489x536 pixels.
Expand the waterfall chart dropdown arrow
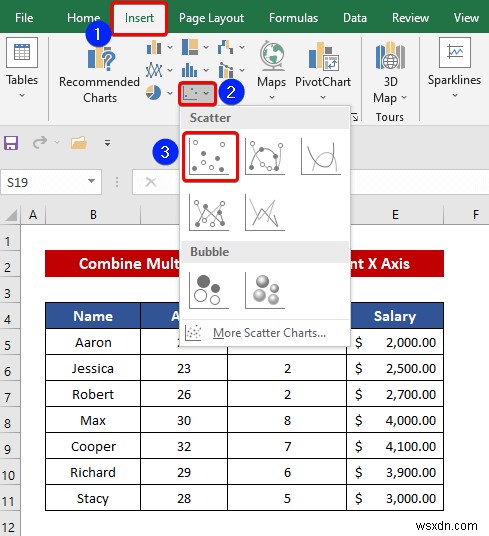242,48
